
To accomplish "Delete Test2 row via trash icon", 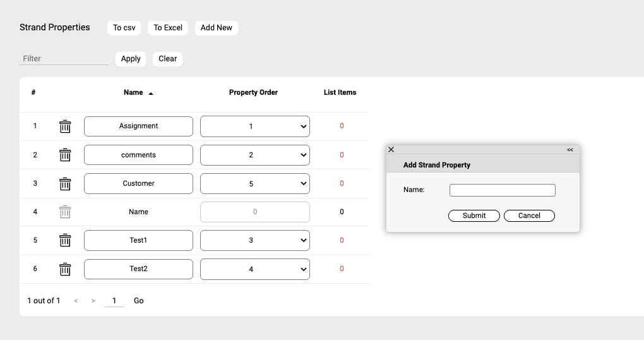I will tap(65, 269).
